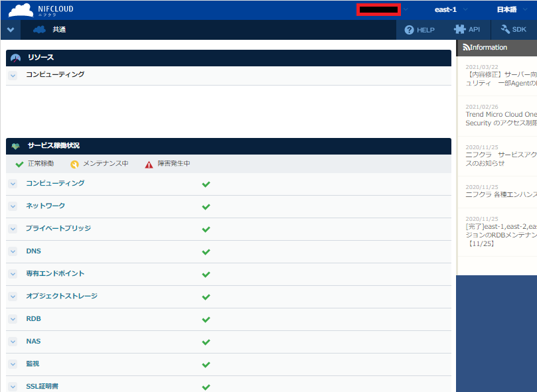Open HELP via the question mark icon
This screenshot has height=392, width=537.
[x=409, y=30]
